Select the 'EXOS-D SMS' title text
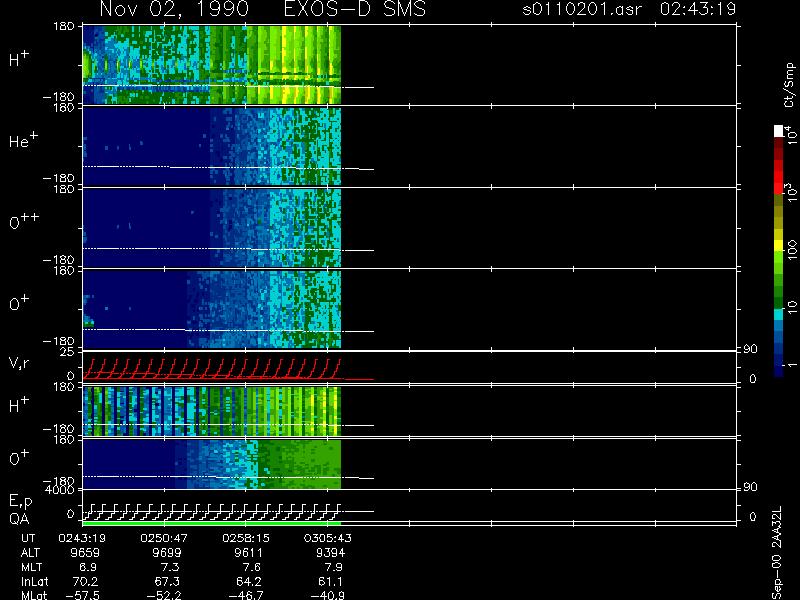The height and width of the screenshot is (600, 800). tap(355, 9)
